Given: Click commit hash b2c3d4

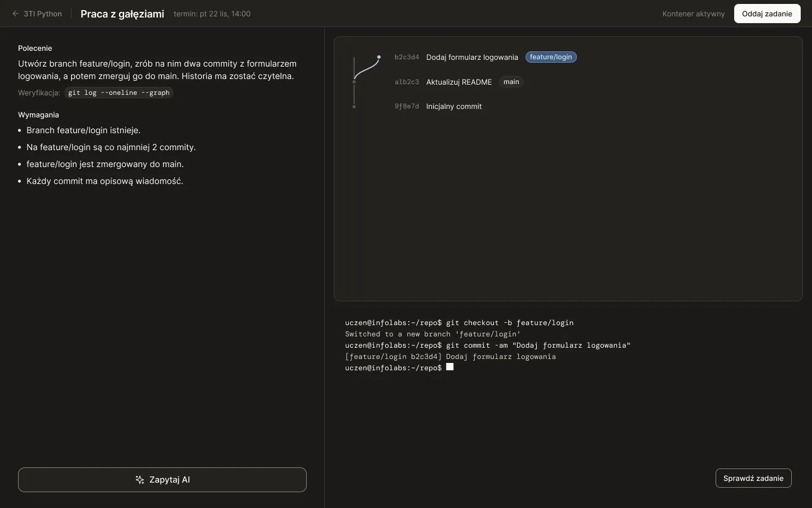Looking at the screenshot, I should pos(407,57).
